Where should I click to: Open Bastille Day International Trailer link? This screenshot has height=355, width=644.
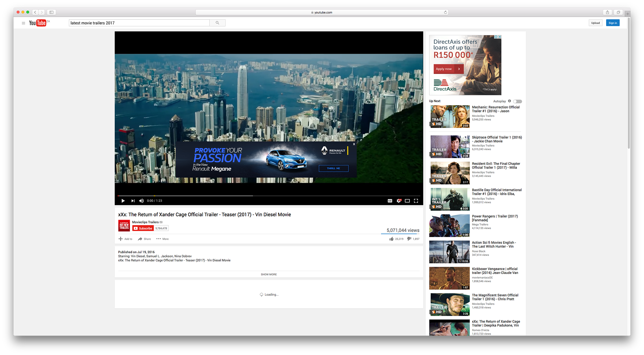[497, 192]
